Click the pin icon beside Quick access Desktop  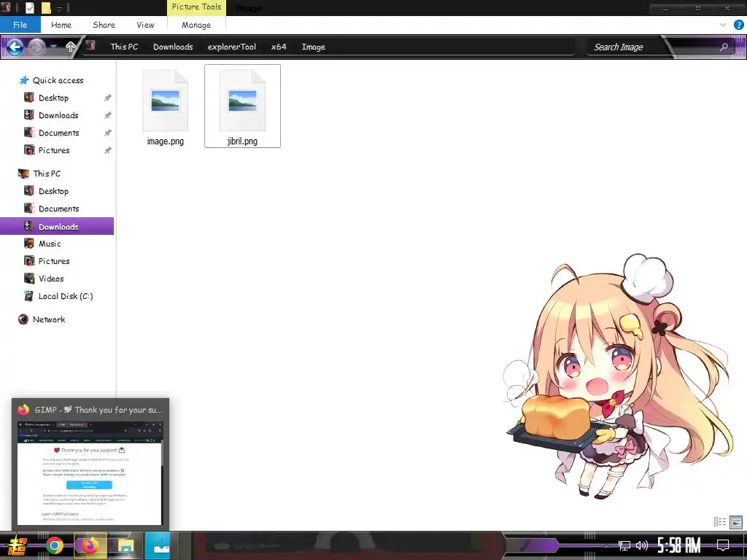click(x=108, y=98)
